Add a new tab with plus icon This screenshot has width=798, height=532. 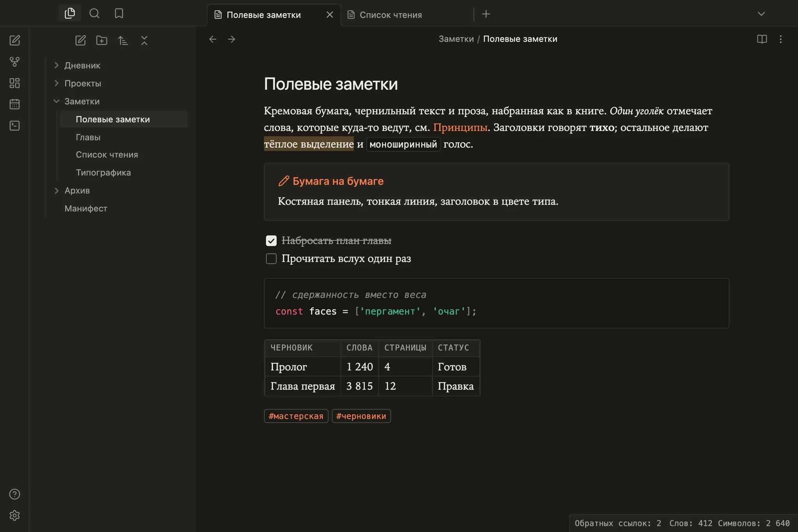point(486,14)
